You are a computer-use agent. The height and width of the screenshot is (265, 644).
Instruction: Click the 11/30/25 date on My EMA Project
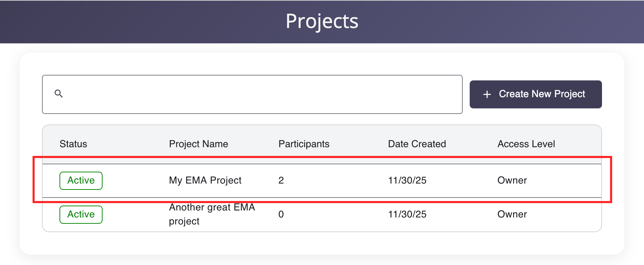406,180
